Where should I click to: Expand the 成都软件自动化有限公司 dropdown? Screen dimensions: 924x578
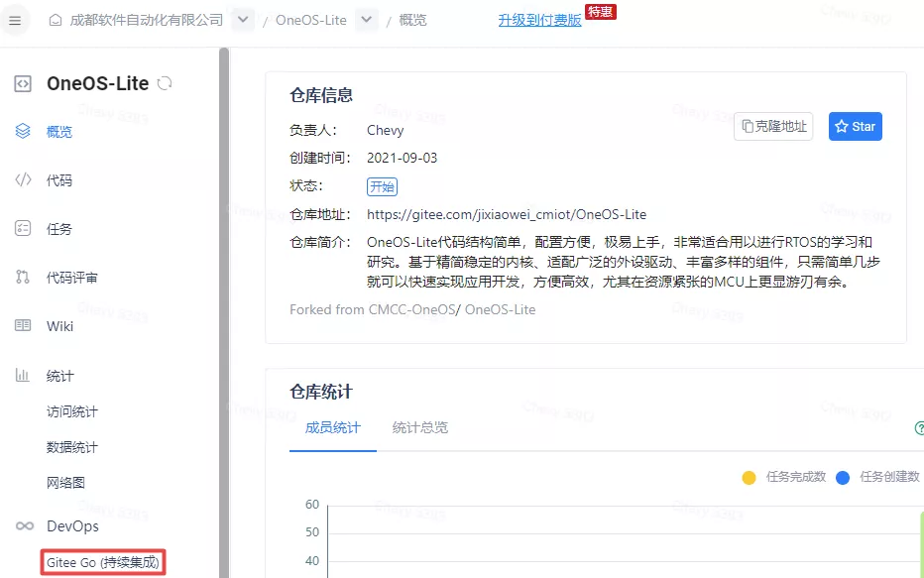tap(243, 20)
